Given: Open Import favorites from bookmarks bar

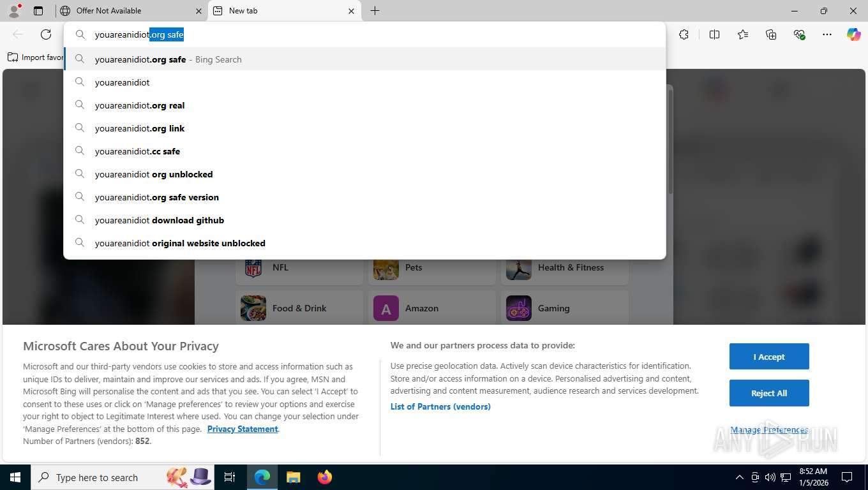Looking at the screenshot, I should pos(36,57).
